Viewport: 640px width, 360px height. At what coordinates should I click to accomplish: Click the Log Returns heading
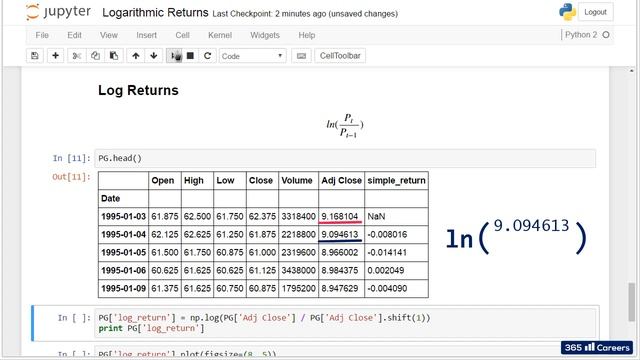[x=138, y=90]
